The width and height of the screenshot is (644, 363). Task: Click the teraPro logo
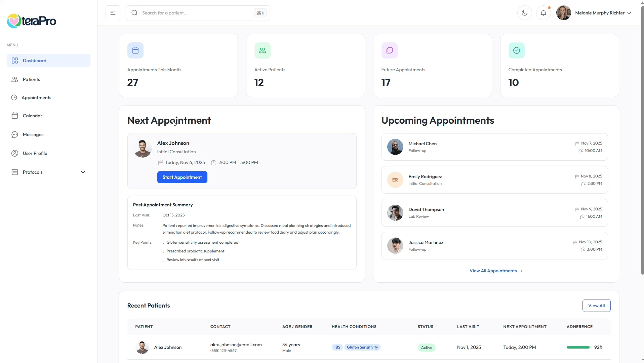pos(31,21)
